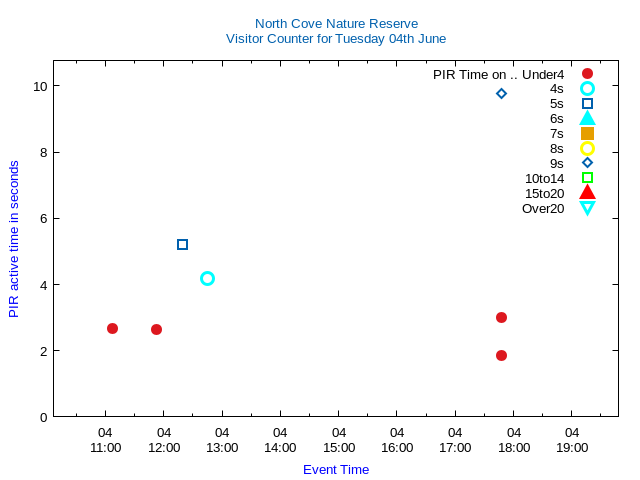Click the 4s cyan ring legend icon
640x480 pixels.
587,89
